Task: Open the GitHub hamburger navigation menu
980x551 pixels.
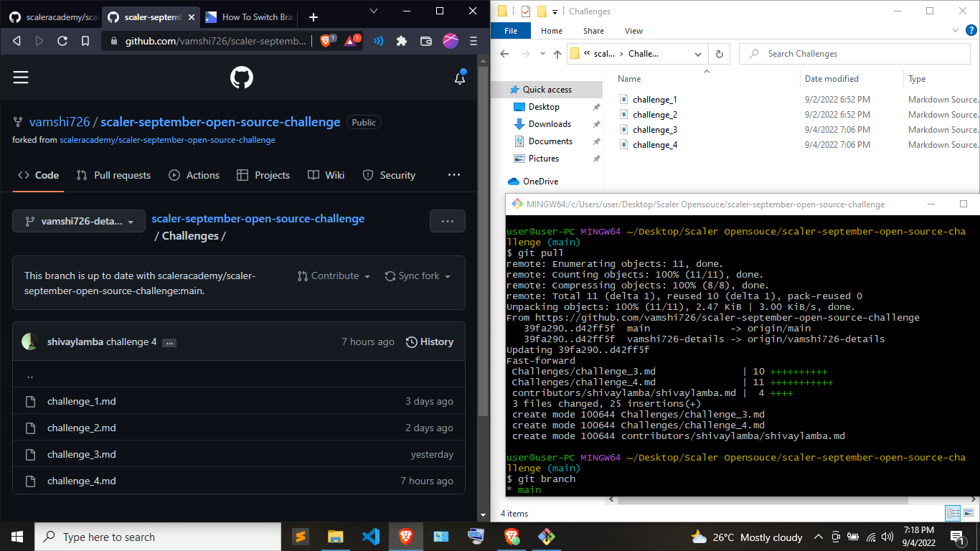Action: pos(21,77)
